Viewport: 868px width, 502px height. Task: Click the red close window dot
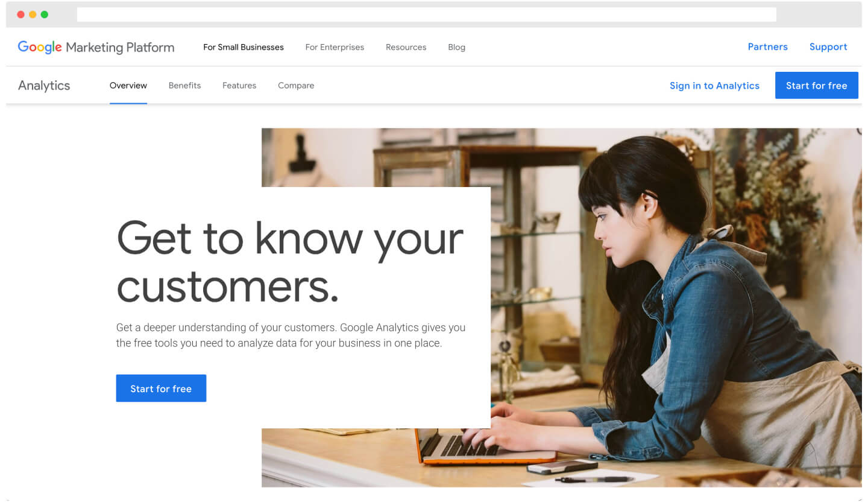pos(21,14)
